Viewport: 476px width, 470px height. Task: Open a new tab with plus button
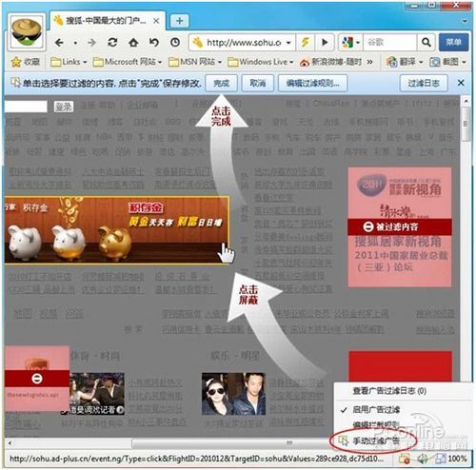click(179, 21)
